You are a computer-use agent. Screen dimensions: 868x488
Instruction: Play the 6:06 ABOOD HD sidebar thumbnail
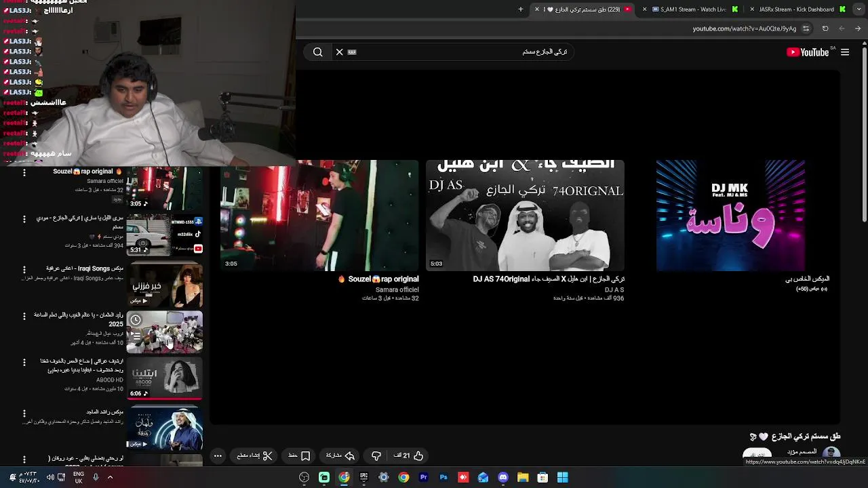(165, 378)
